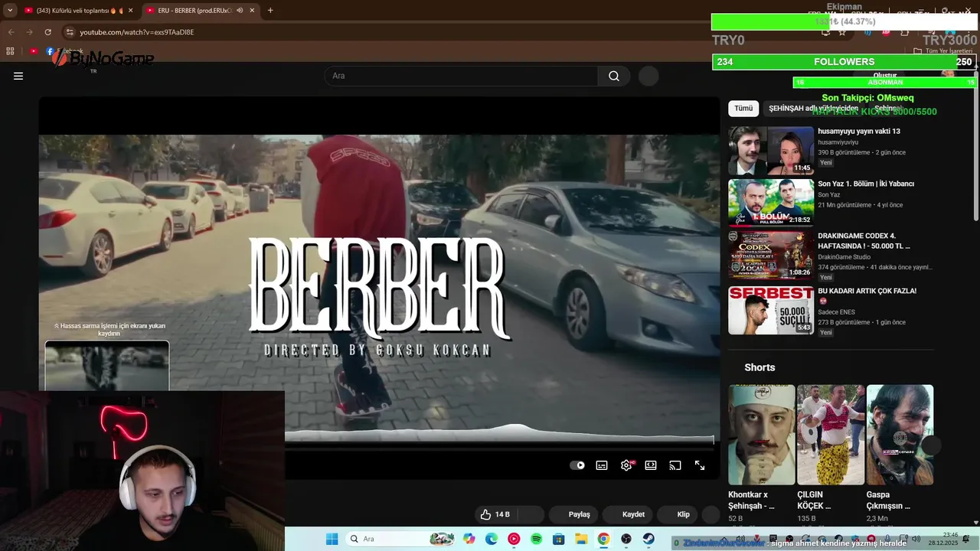The width and height of the screenshot is (980, 551).
Task: Close the Küfürlü veli toplantısı tab
Action: tap(131, 11)
